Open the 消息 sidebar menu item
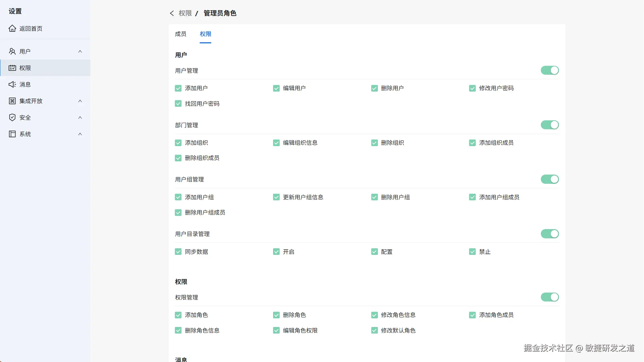Image resolution: width=644 pixels, height=362 pixels. (25, 84)
